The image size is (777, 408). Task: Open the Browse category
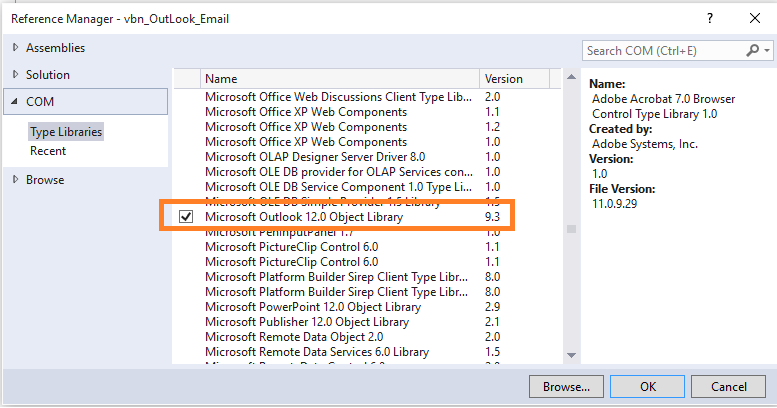click(x=45, y=179)
